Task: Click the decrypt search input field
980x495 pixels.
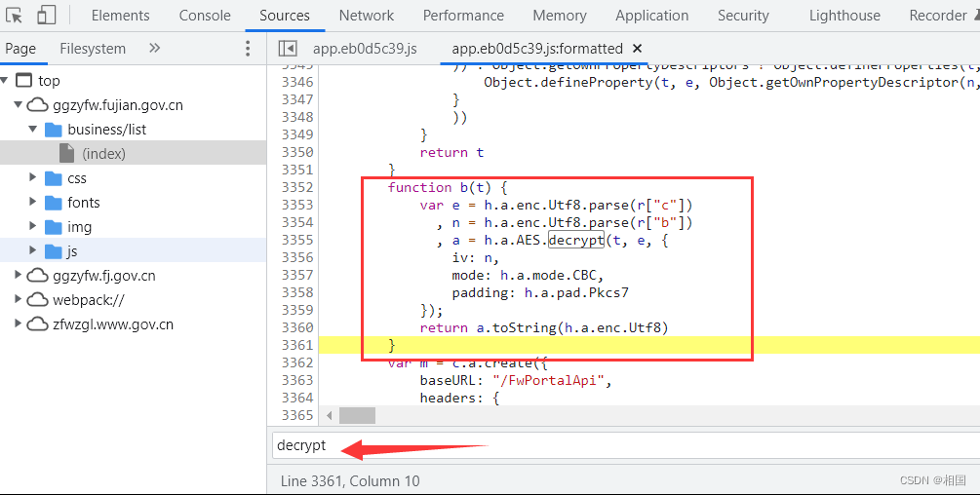Action: point(626,445)
